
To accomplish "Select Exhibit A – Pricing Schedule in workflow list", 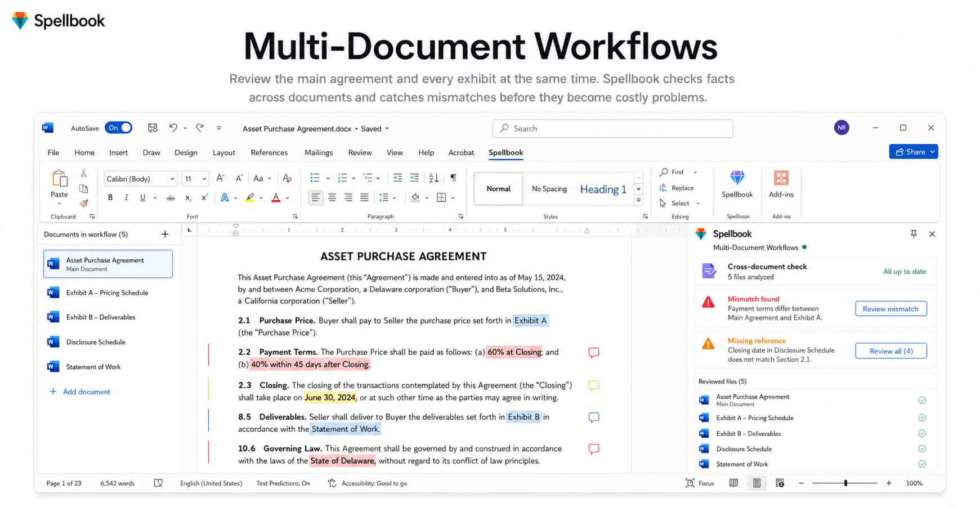I will (x=108, y=293).
